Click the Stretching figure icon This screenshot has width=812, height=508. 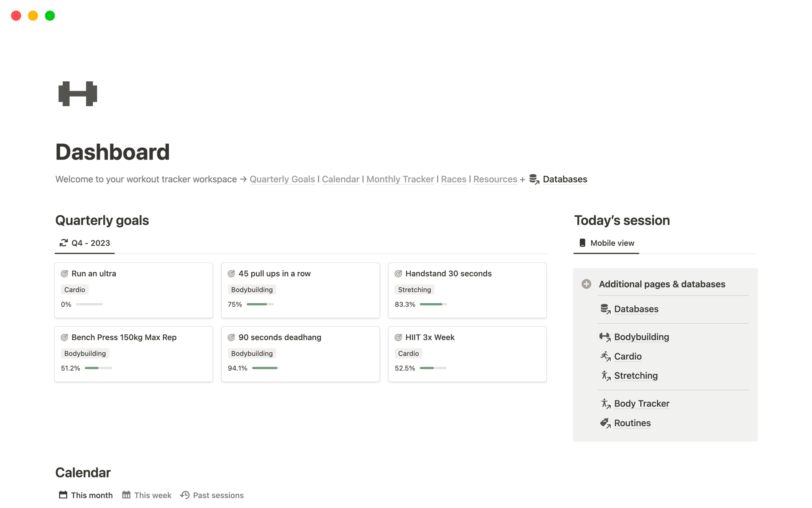(605, 376)
